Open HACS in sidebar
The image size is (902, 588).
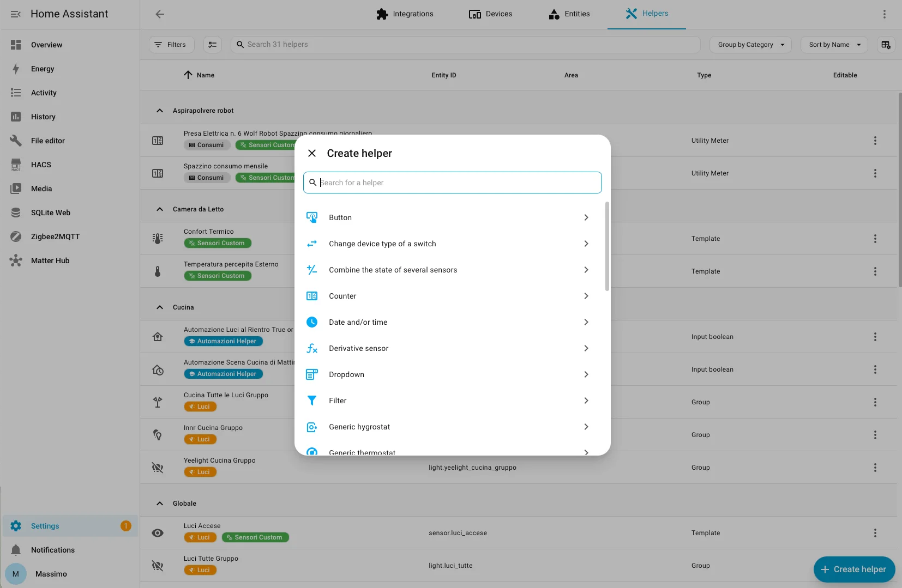click(70, 165)
